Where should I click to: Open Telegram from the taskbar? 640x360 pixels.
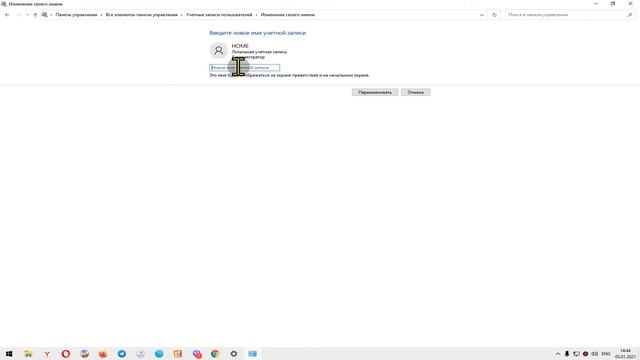click(x=122, y=353)
